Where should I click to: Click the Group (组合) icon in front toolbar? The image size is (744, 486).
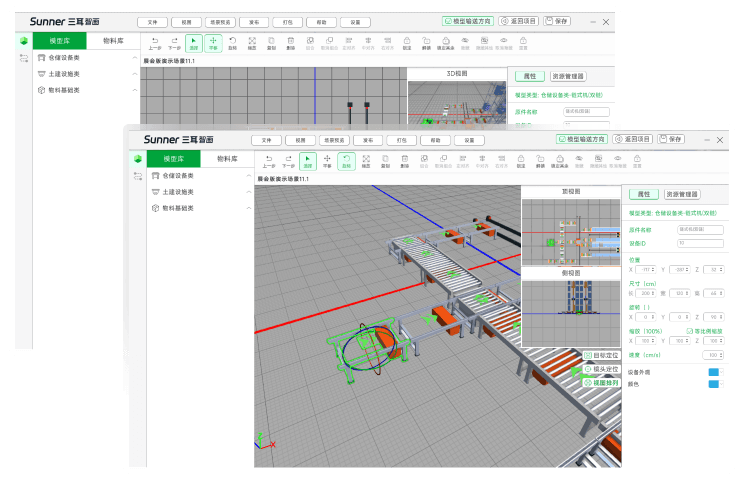coord(424,161)
